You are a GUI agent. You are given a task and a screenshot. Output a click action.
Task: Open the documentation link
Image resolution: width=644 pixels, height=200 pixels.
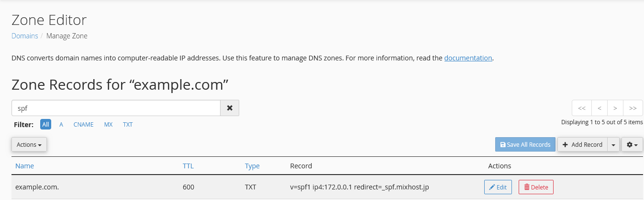[468, 58]
